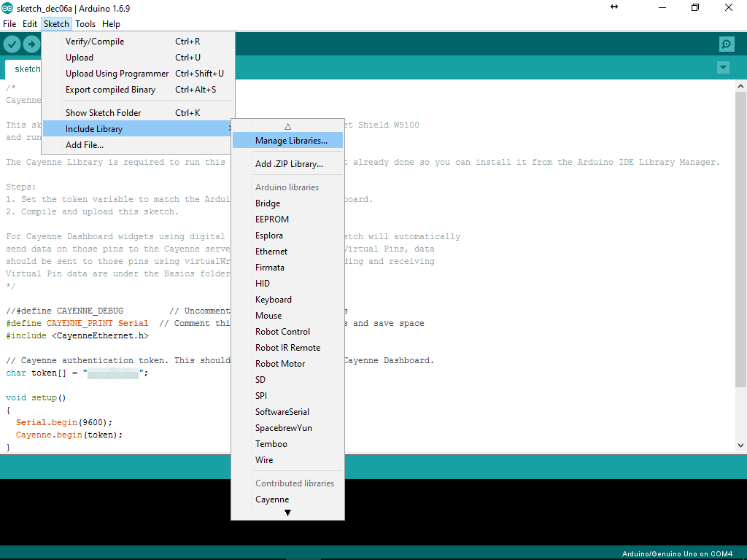The image size is (747, 560).
Task: Select the sketch_dec06a tab
Action: [x=27, y=69]
